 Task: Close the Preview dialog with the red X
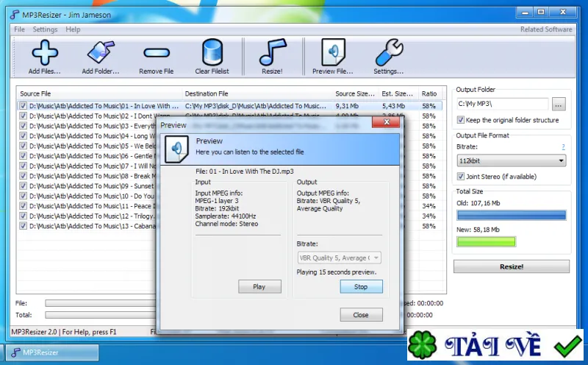point(386,121)
